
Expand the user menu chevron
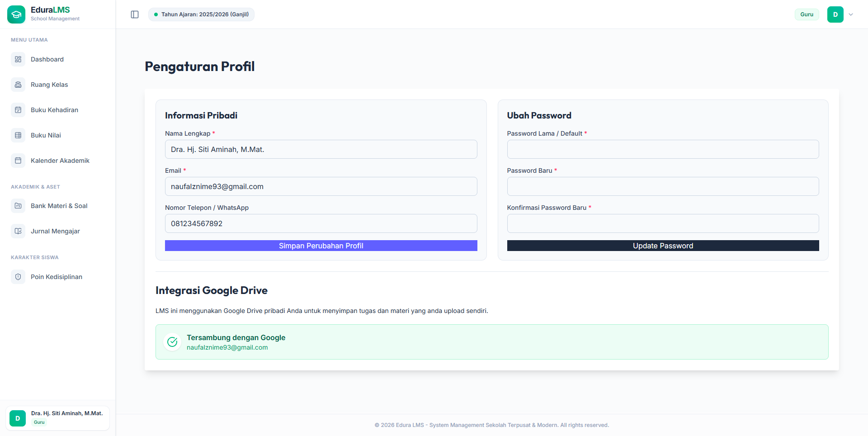851,14
